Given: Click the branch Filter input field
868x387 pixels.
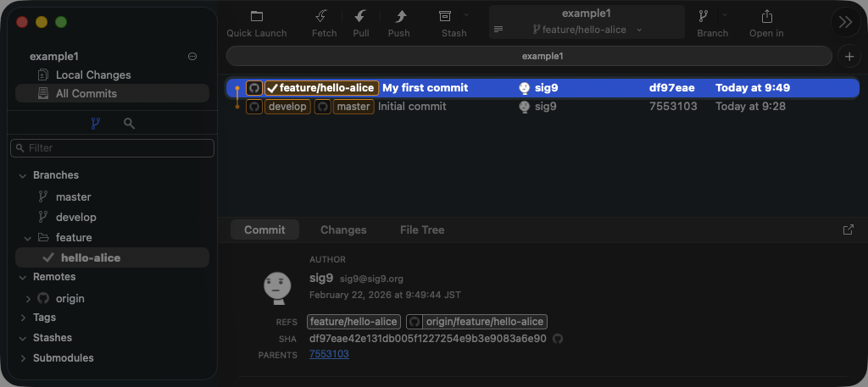Looking at the screenshot, I should click(112, 148).
